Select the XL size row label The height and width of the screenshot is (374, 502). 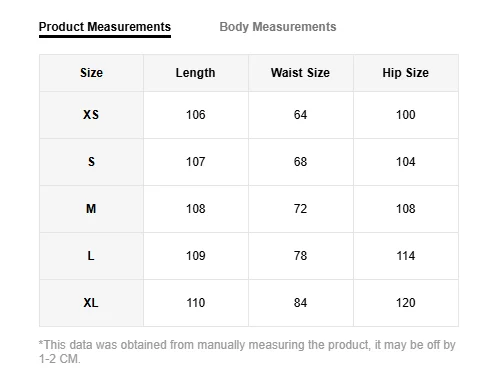(x=91, y=303)
